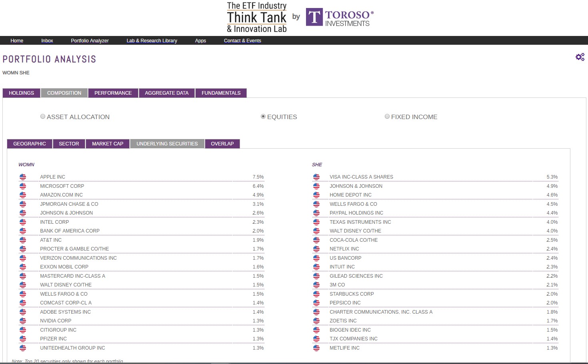This screenshot has width=588, height=364.
Task: Click the flag beside GILEAD SCIENCES INC
Action: tap(316, 276)
